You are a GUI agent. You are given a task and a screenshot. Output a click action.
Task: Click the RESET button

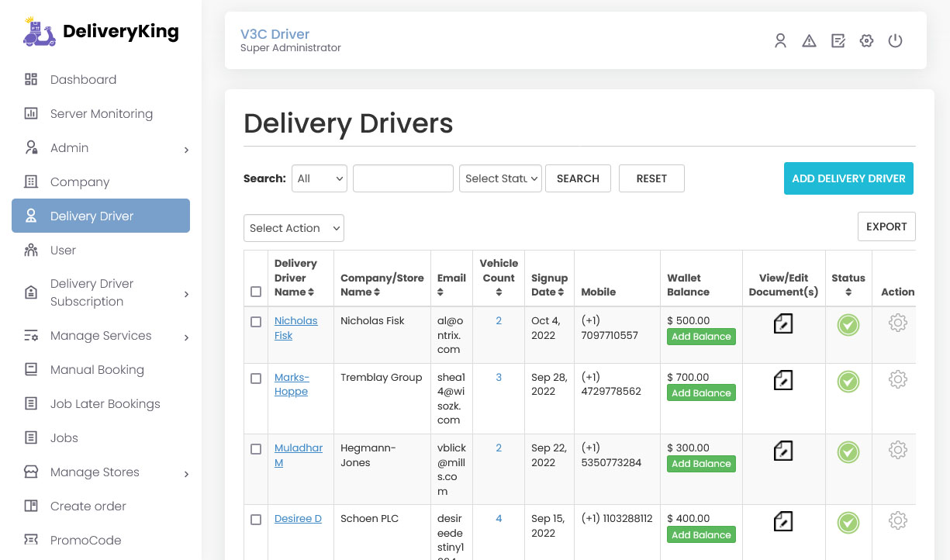coord(651,178)
